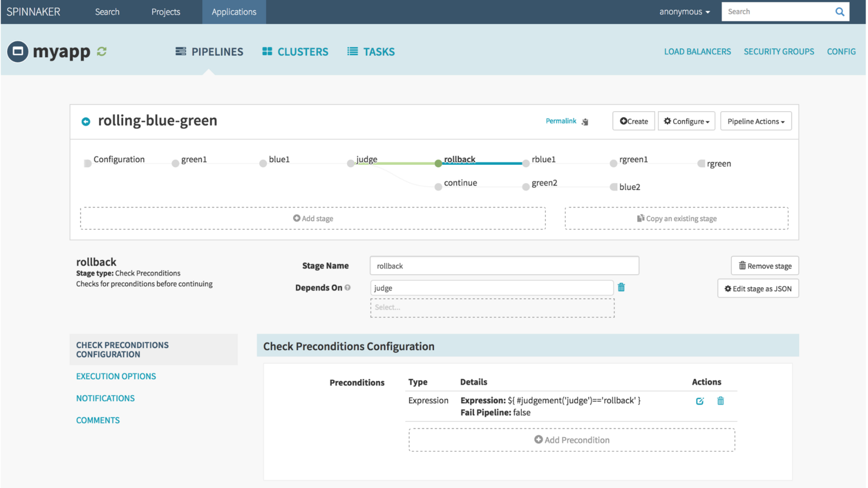Open the Applications nav item

[234, 11]
